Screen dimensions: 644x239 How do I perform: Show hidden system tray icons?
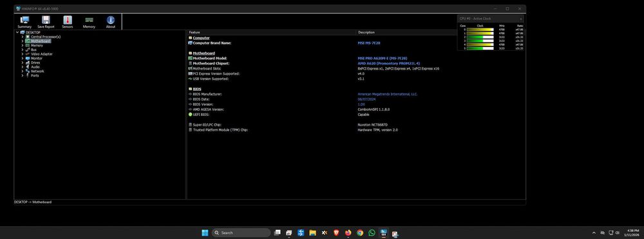pos(594,233)
